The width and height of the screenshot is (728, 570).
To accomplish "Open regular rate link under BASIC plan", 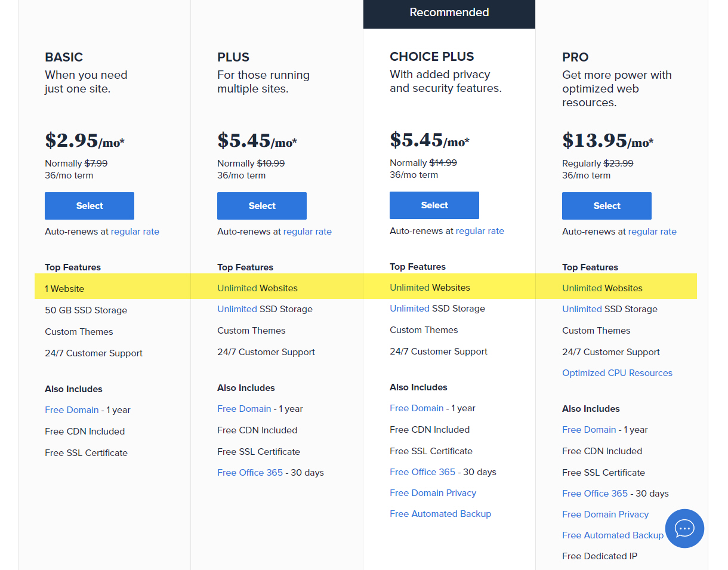I will [135, 232].
